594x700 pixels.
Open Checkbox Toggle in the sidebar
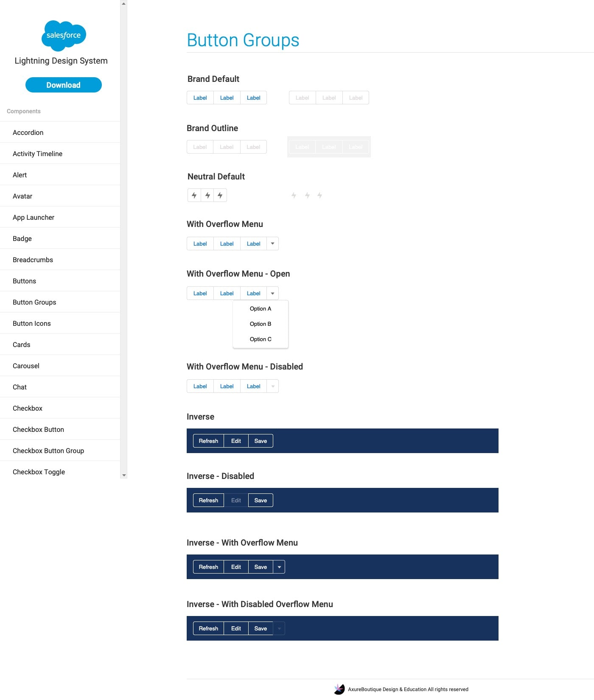point(39,472)
